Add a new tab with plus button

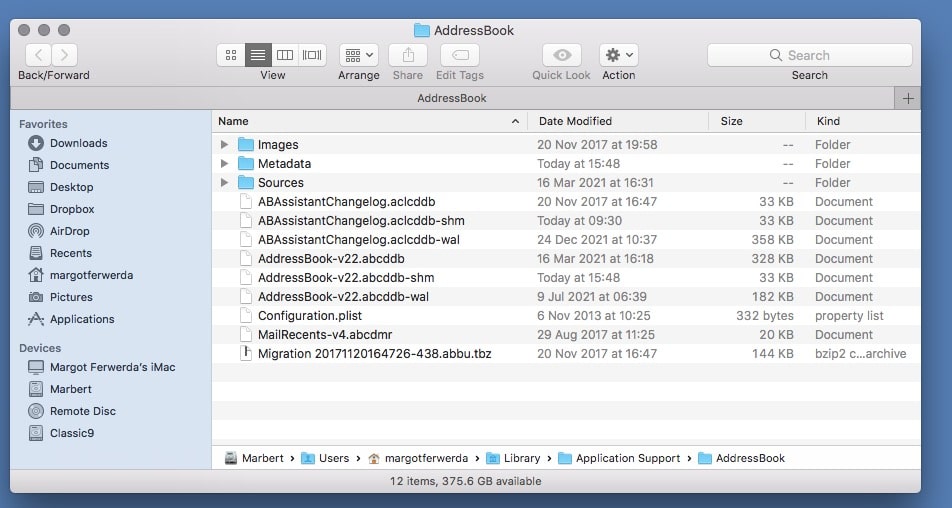click(x=908, y=98)
